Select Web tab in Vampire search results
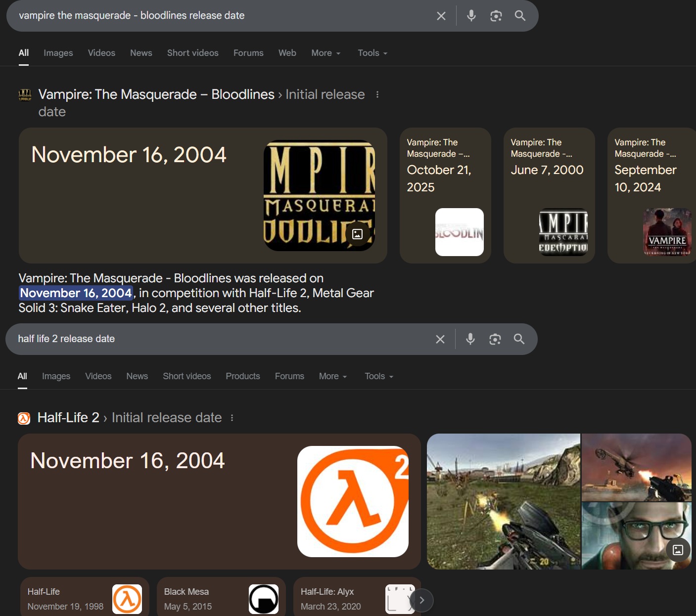696x616 pixels. tap(287, 53)
